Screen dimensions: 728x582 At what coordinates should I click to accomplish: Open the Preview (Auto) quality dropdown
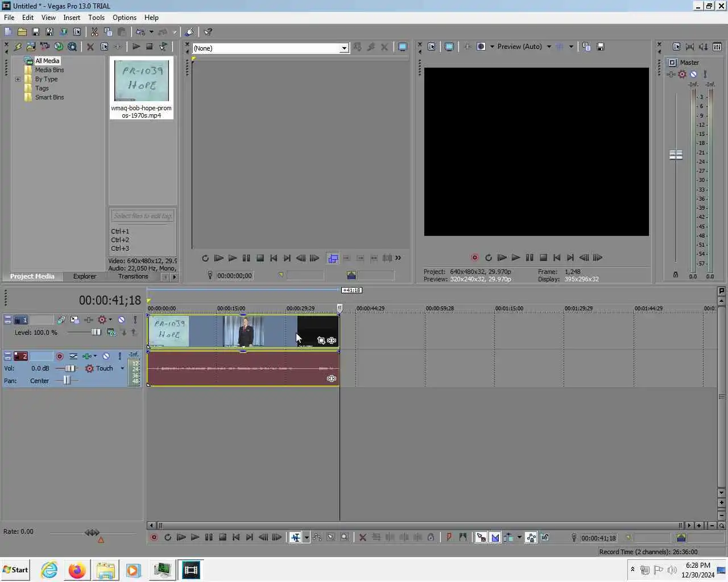tap(549, 47)
